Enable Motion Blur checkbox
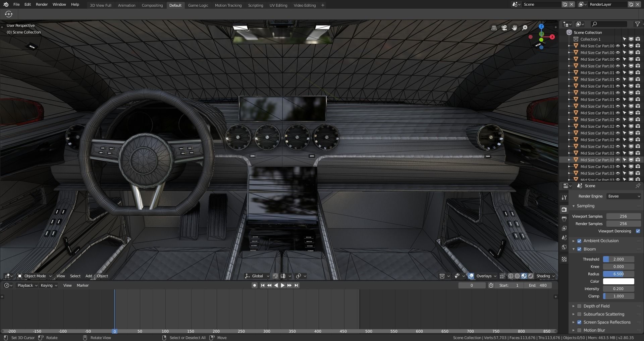 [579, 330]
